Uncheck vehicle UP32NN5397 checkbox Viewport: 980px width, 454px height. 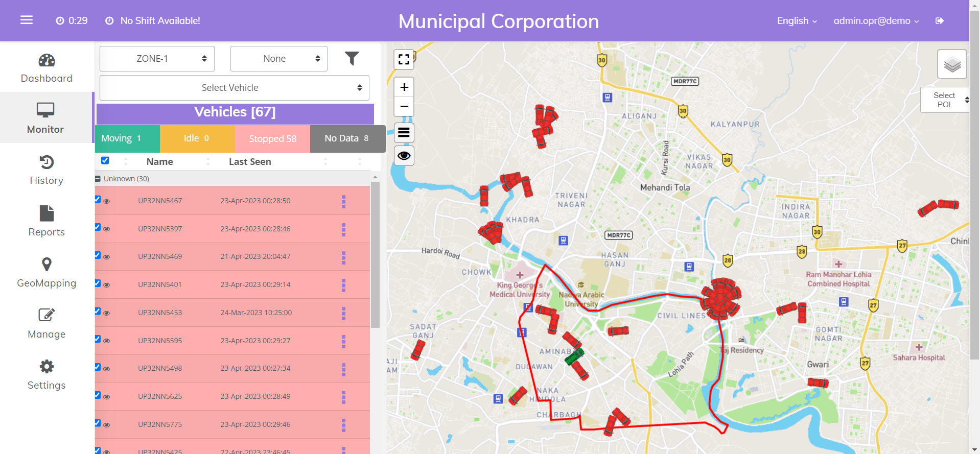click(98, 227)
